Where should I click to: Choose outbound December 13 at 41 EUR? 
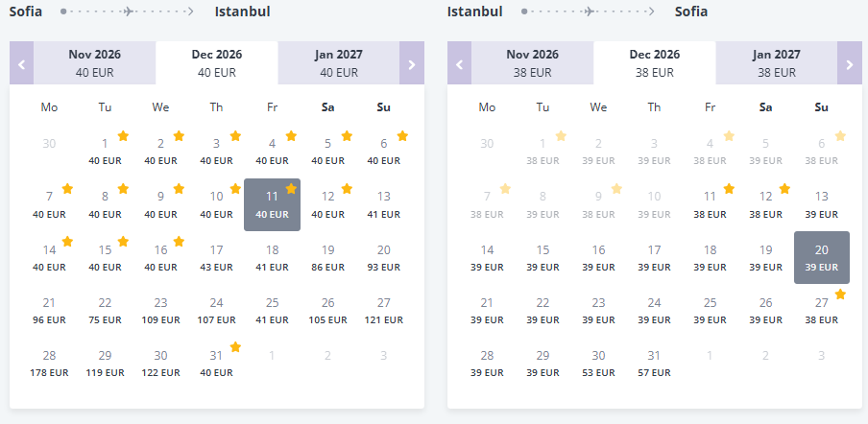(x=384, y=204)
